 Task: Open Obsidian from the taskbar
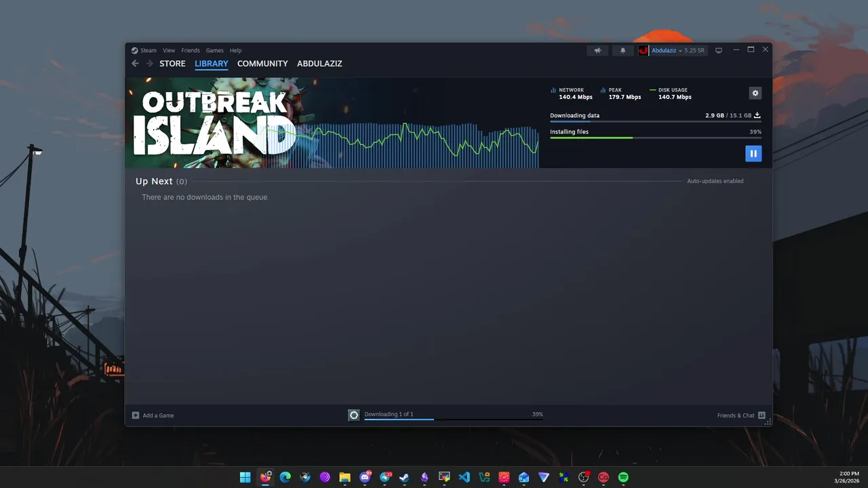point(425,477)
